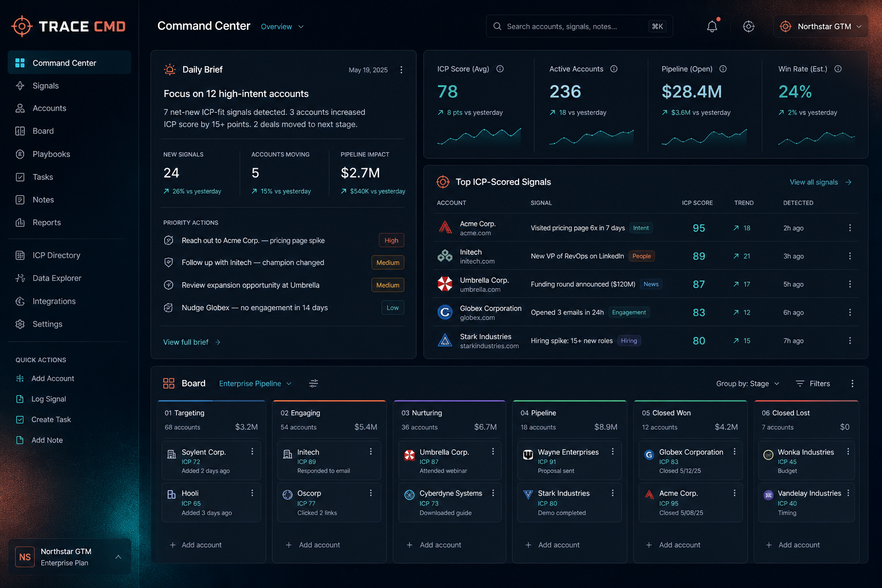
Task: Open Initech signal row options
Action: tap(850, 256)
